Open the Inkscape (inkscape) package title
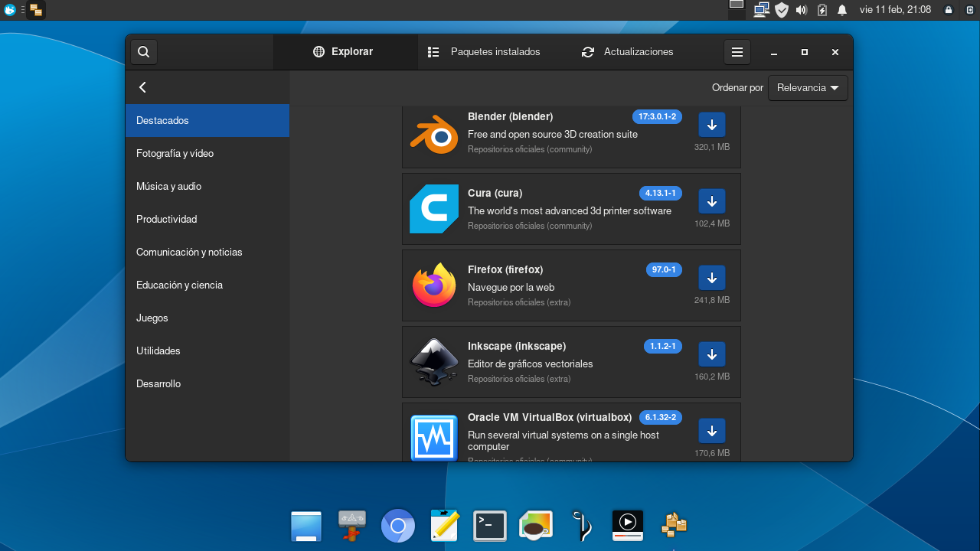 [x=517, y=346]
